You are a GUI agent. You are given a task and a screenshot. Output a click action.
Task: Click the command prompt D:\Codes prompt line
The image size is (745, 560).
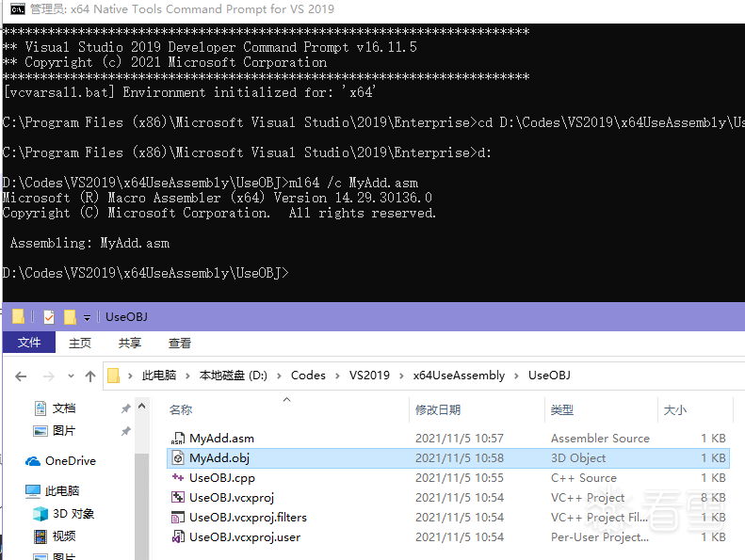pos(145,273)
